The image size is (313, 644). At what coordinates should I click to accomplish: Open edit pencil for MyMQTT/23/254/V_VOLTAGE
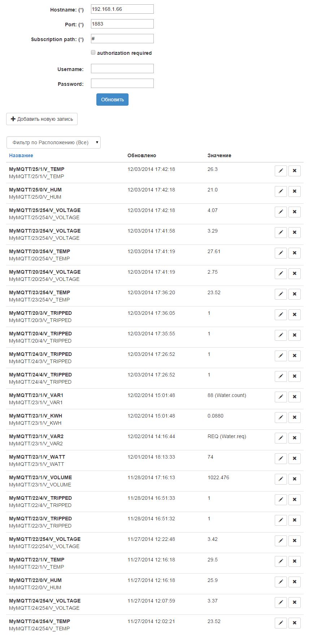(281, 232)
